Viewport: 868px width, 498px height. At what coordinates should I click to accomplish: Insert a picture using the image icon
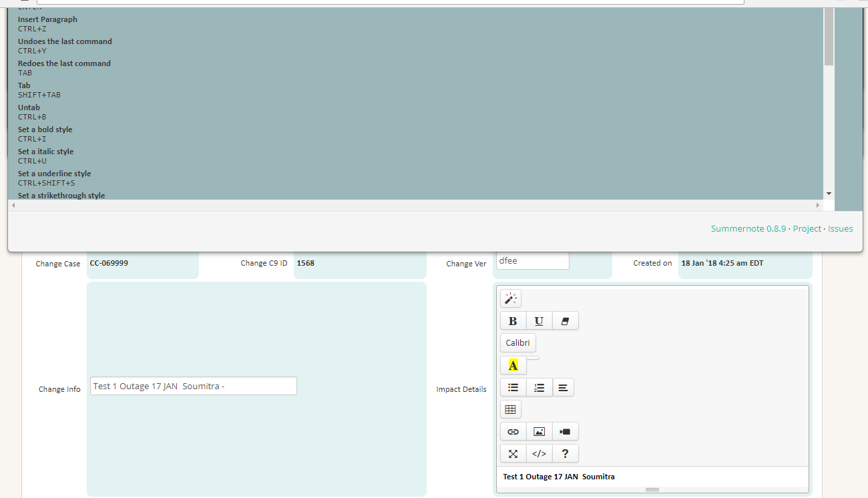[539, 431]
